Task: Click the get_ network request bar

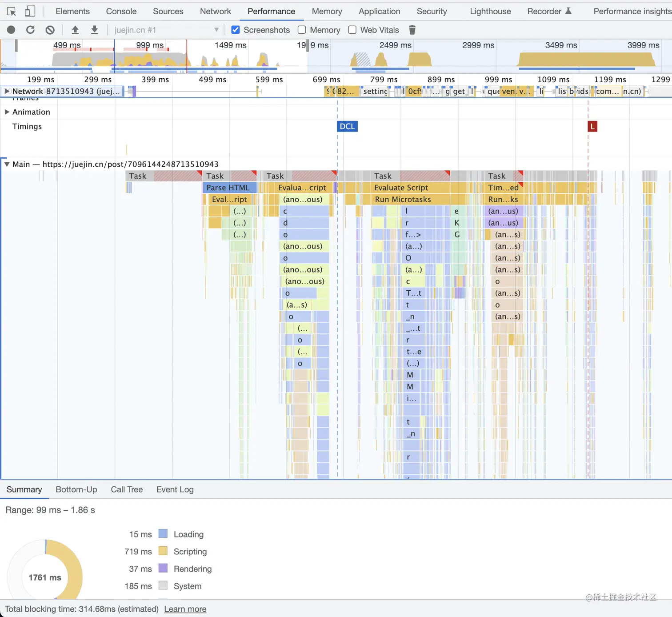Action: pos(460,91)
